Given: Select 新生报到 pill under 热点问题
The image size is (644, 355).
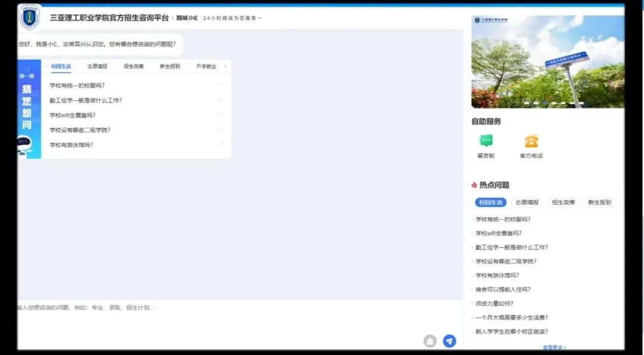Looking at the screenshot, I should click(x=600, y=202).
